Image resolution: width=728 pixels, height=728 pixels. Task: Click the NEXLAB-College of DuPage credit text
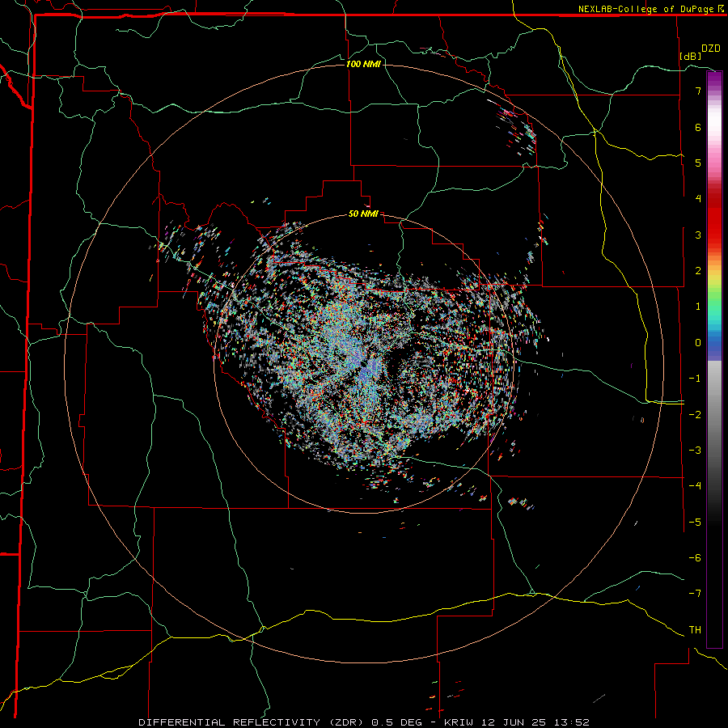645,9
